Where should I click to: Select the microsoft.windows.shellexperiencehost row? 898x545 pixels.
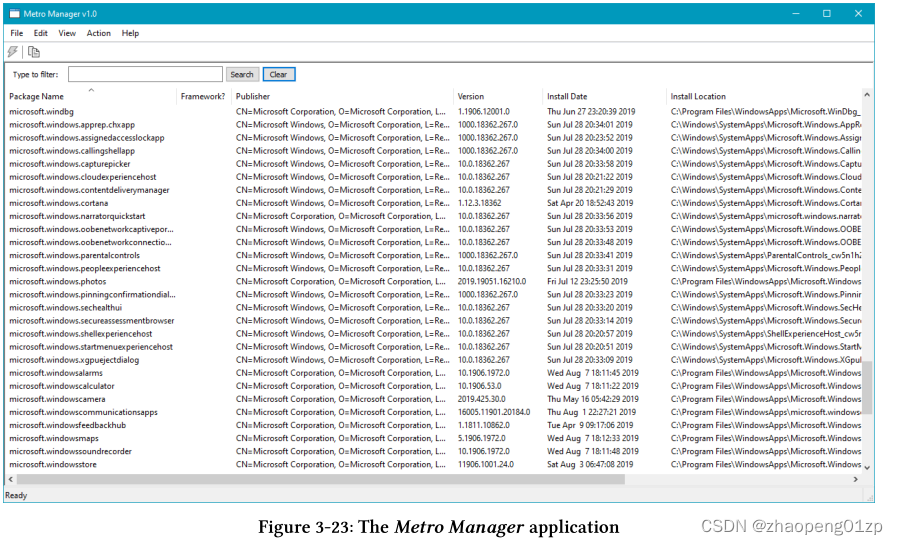(434, 334)
